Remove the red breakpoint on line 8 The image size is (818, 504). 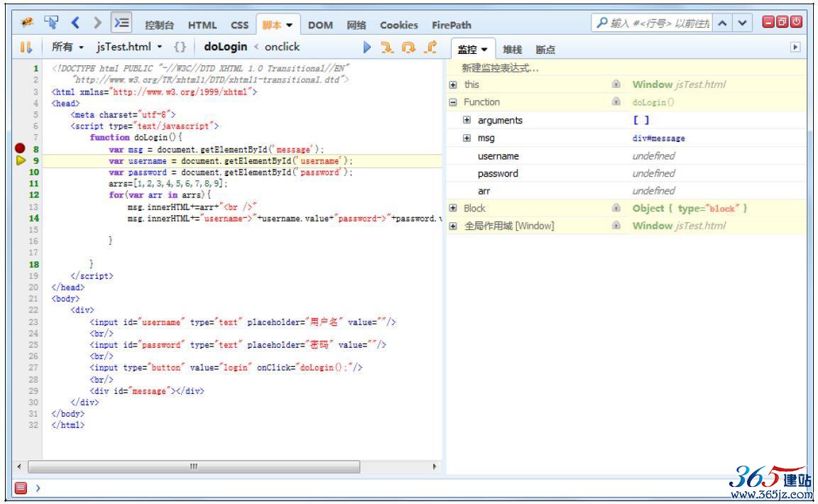21,148
